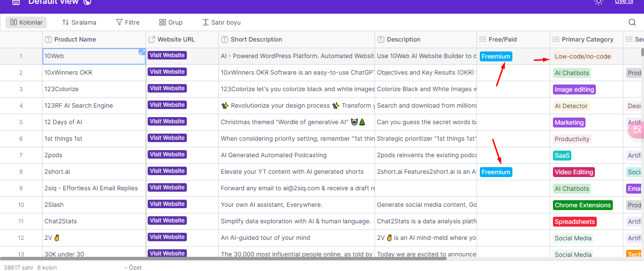The image size is (644, 271).
Task: Select the 1st things 1st cell
Action: [x=94, y=138]
